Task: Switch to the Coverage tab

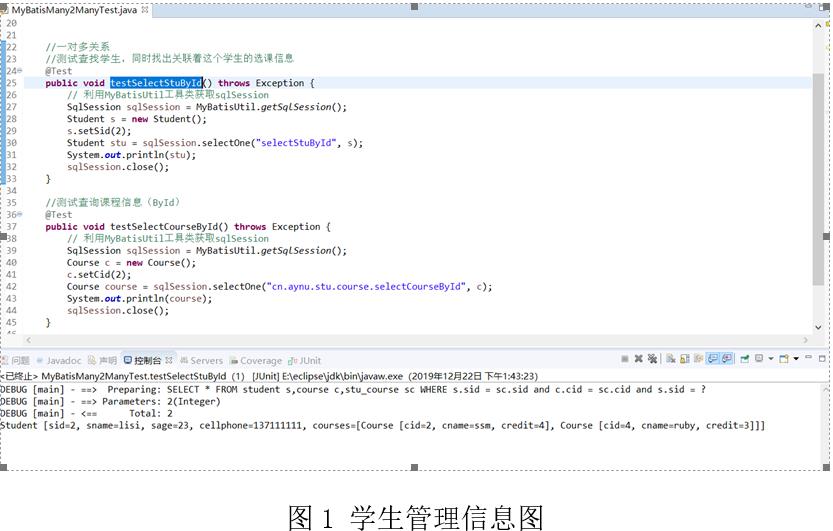Action: tap(256, 361)
